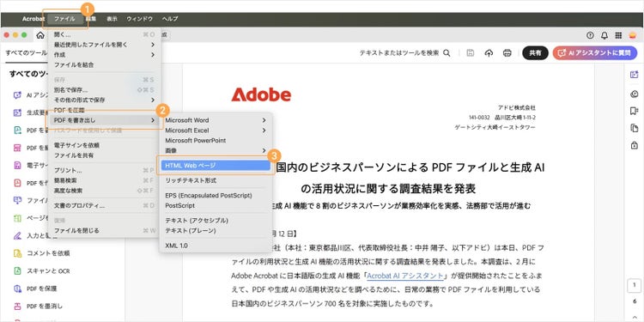
Task: Expand 画像 export submenu
Action: click(x=216, y=151)
